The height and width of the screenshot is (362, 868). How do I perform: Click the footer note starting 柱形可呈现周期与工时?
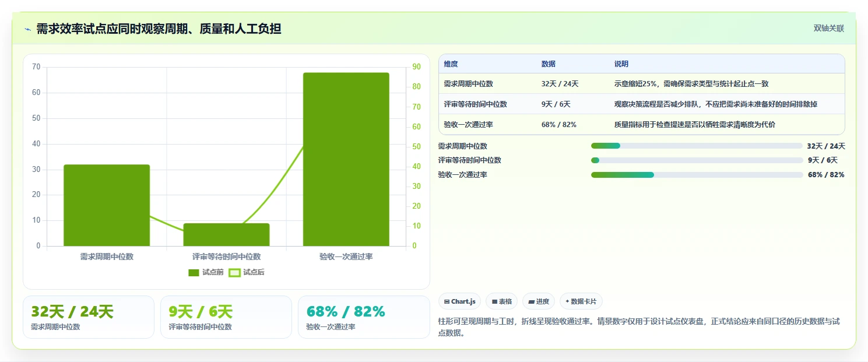(638, 327)
